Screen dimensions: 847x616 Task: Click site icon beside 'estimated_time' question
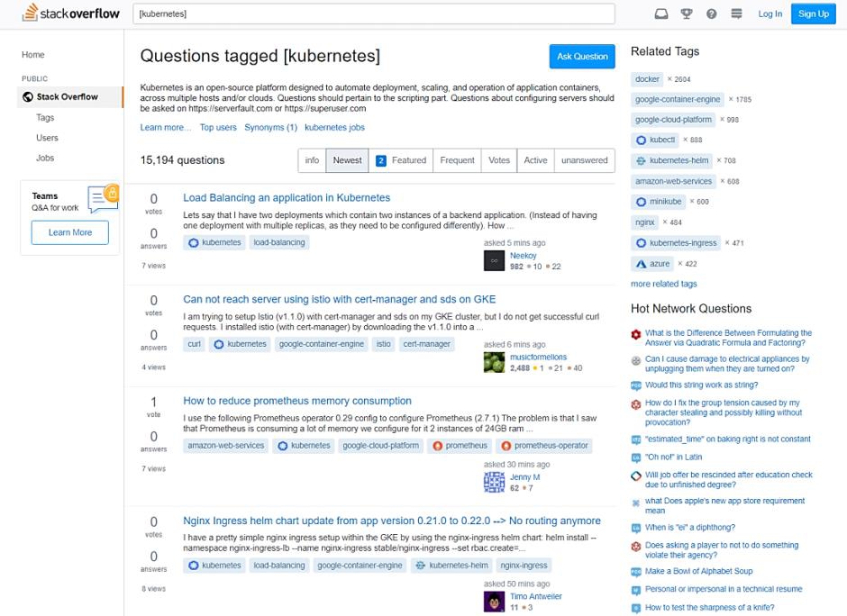click(636, 439)
